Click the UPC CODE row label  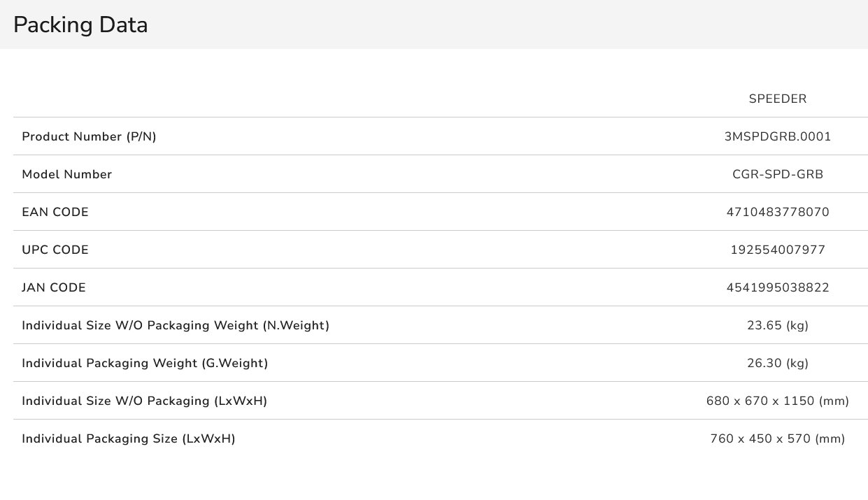pos(55,250)
